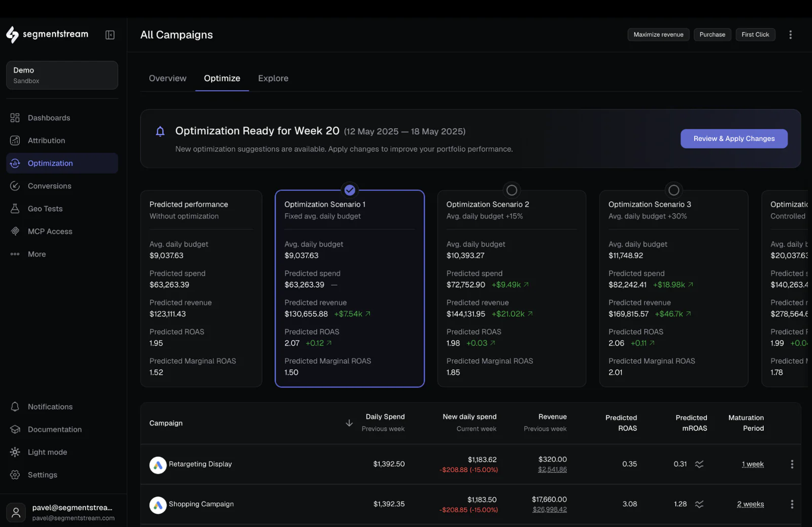Click the user avatar icon
This screenshot has height=527, width=812.
(16, 512)
